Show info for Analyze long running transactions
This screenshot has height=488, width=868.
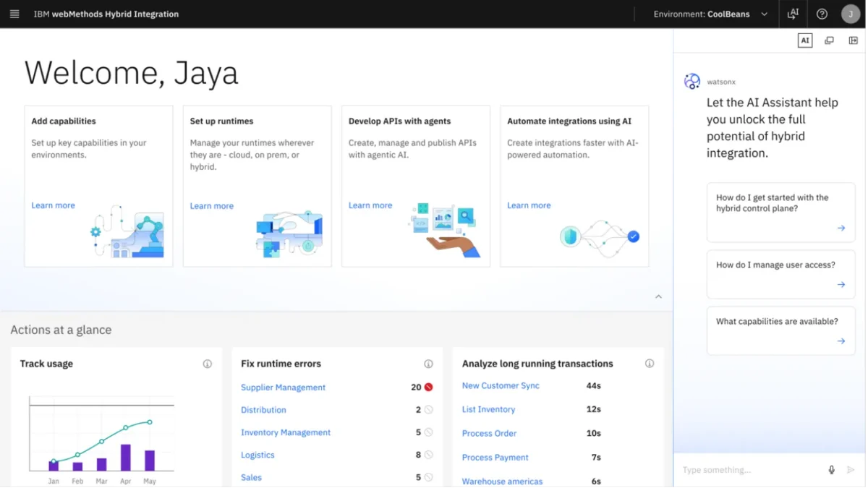click(650, 364)
